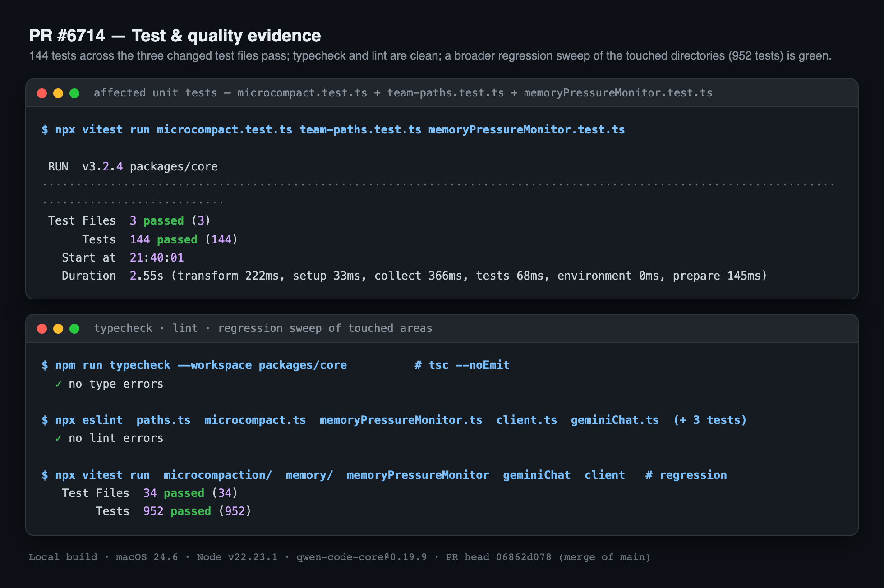Click green dot of typecheck lint terminal

click(74, 329)
